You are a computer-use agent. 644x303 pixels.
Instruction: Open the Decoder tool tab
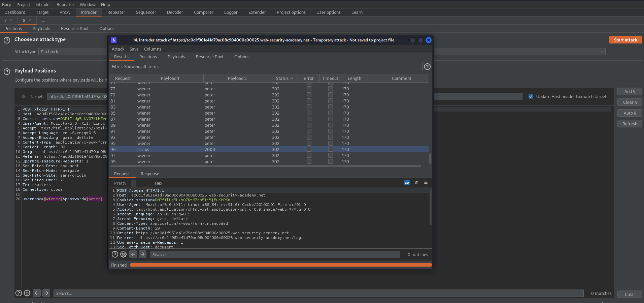click(175, 12)
